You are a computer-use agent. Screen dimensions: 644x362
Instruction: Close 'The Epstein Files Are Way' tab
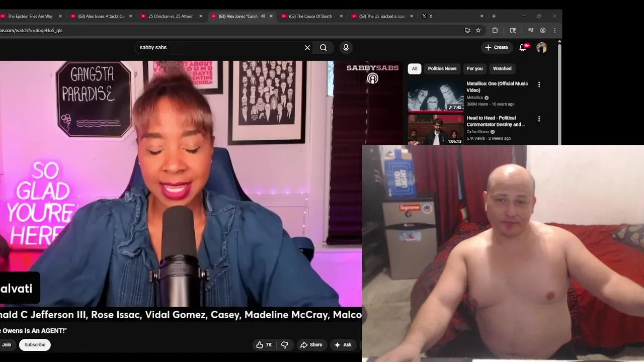pyautogui.click(x=60, y=16)
